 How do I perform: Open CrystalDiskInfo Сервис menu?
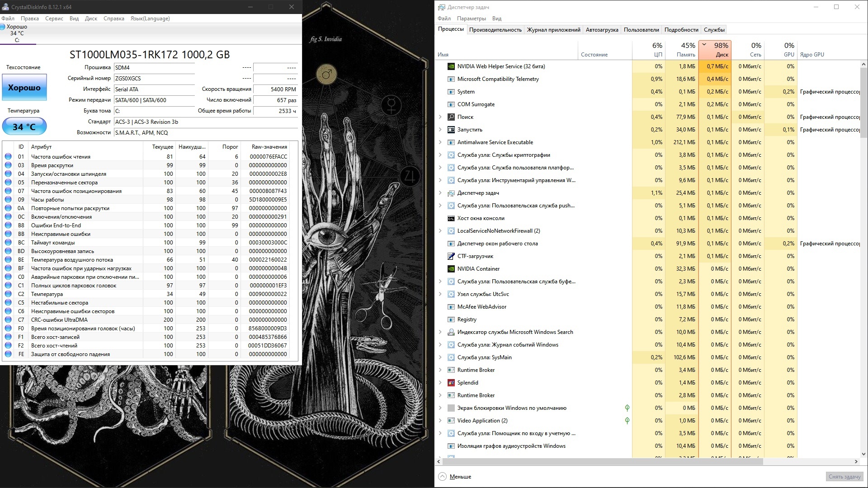coord(54,19)
